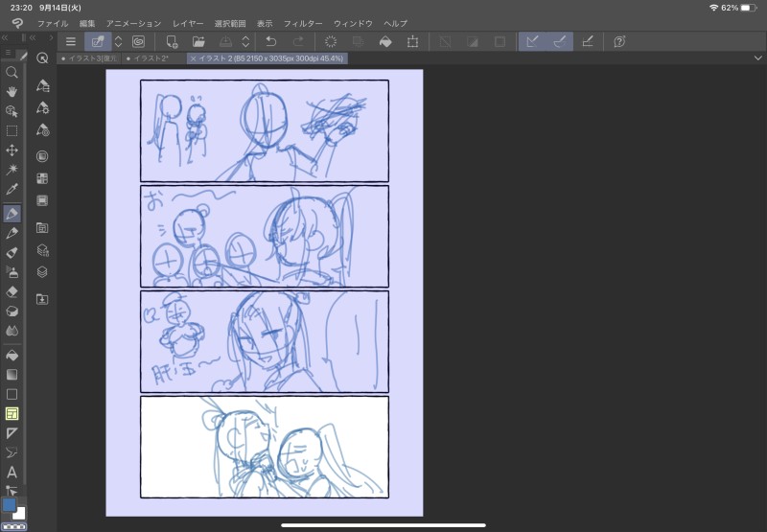Toggle the highlighted edit-mode button in command bar
The width and height of the screenshot is (767, 532).
98,41
